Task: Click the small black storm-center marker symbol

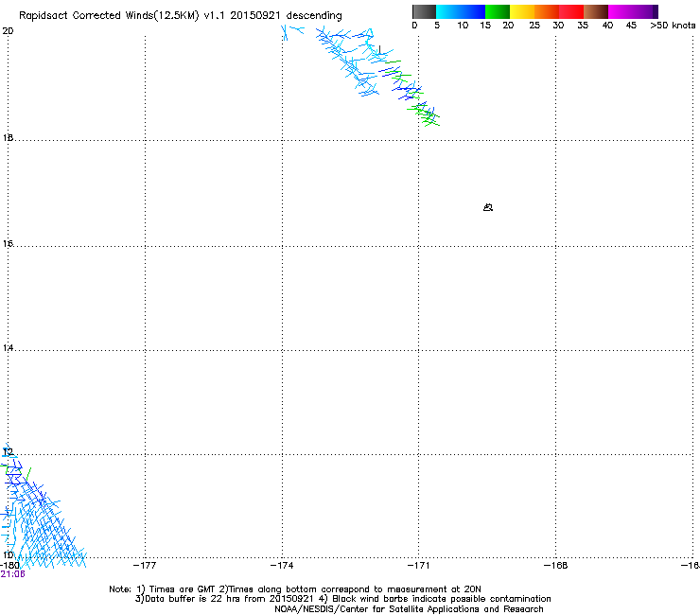Action: 488,207
